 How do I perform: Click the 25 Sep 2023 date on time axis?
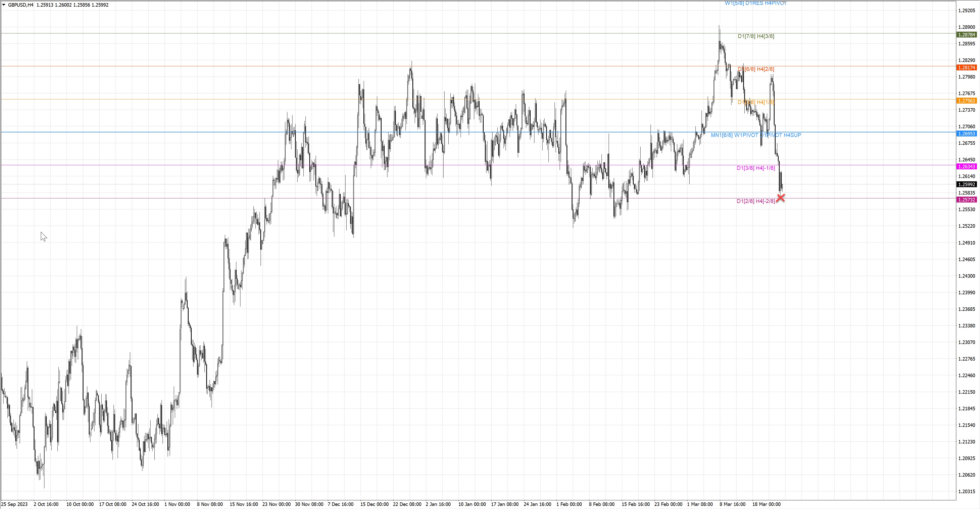tap(15, 504)
